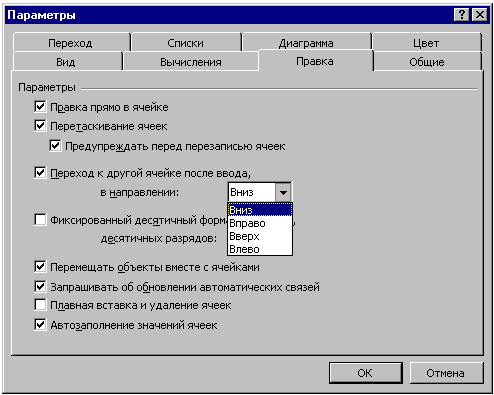Choose Вверх from the dropdown list
This screenshot has height=395, width=494.
(x=260, y=236)
